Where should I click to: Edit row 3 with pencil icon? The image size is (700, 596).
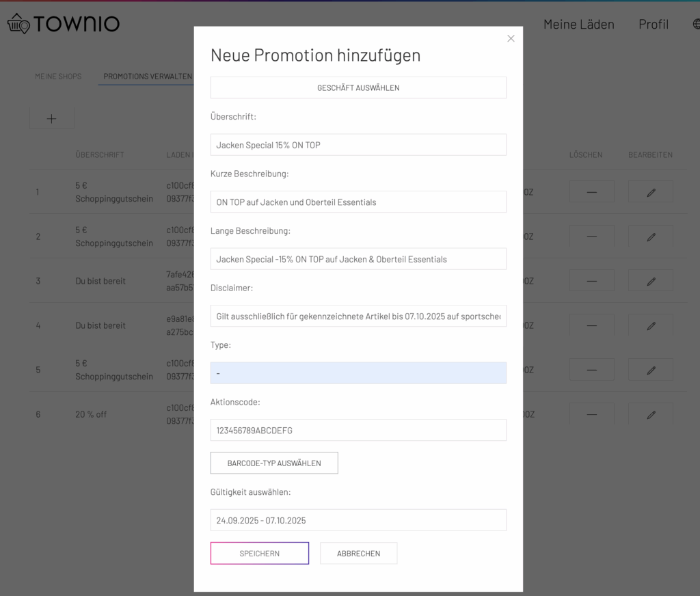pos(650,281)
